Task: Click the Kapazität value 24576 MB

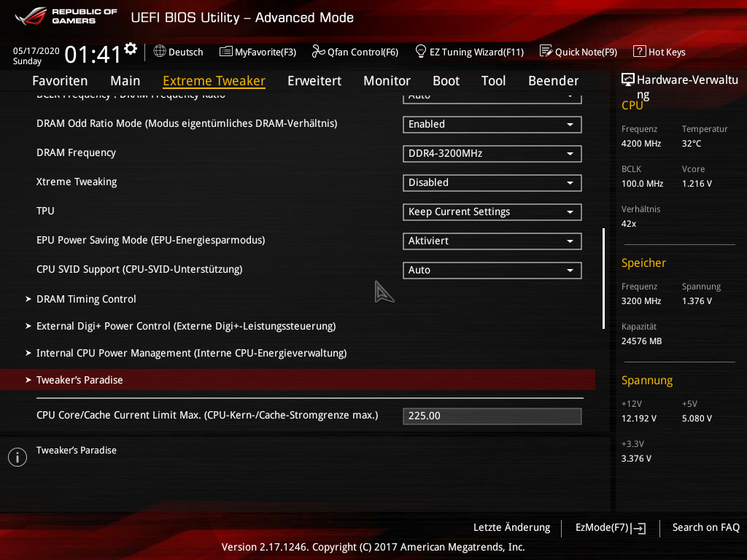Action: (x=642, y=341)
